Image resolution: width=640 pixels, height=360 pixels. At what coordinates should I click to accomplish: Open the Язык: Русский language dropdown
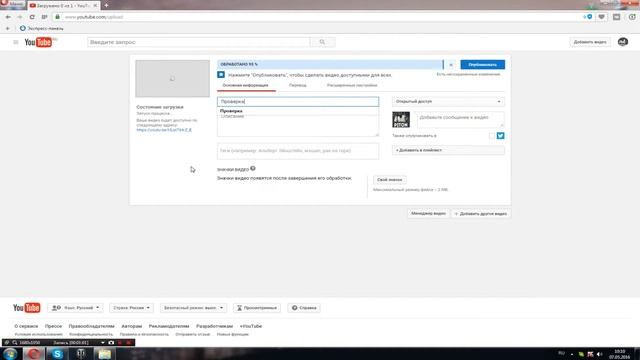[76, 307]
